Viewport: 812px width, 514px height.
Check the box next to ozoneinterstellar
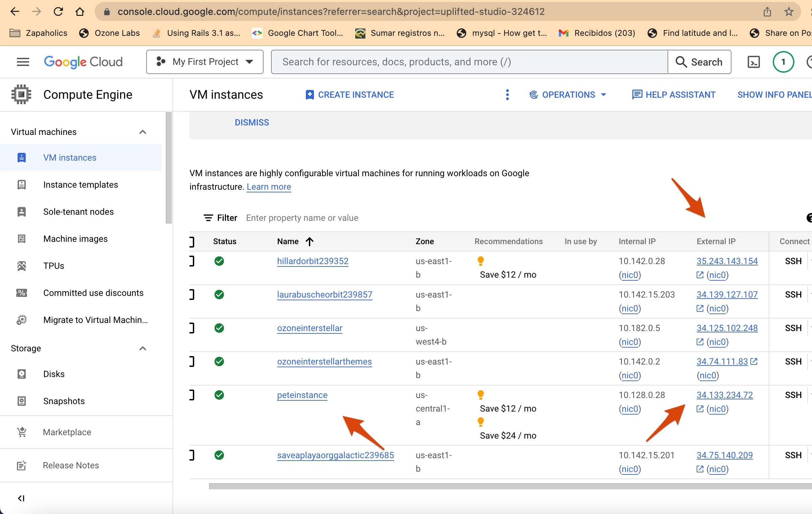click(191, 328)
